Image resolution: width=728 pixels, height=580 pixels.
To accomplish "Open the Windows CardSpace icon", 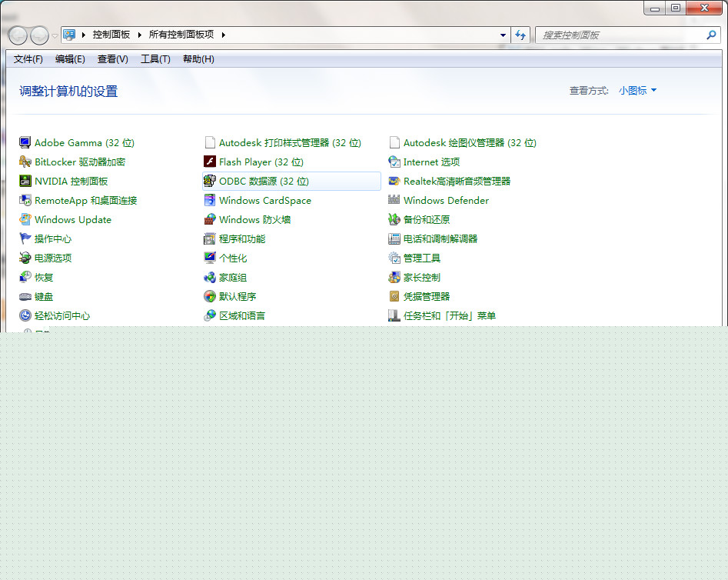I will (x=210, y=200).
